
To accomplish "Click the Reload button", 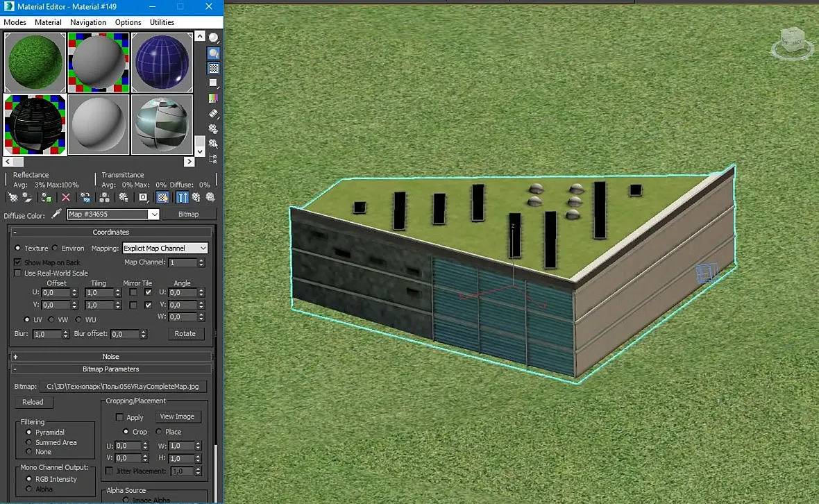I will click(33, 402).
